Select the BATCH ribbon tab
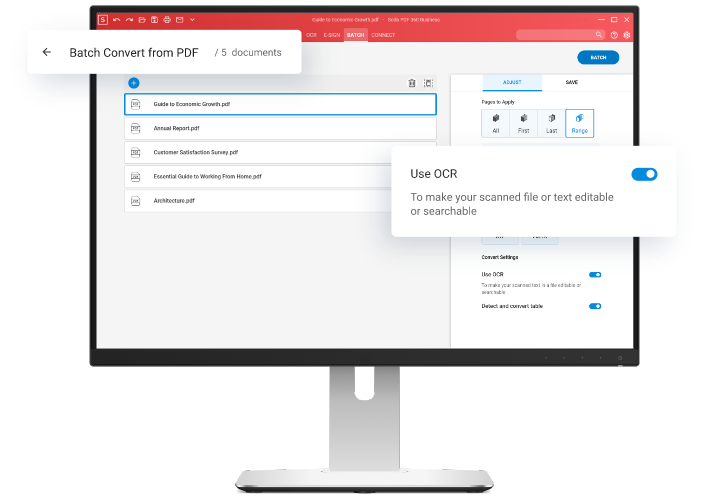This screenshot has height=497, width=704. click(x=356, y=35)
